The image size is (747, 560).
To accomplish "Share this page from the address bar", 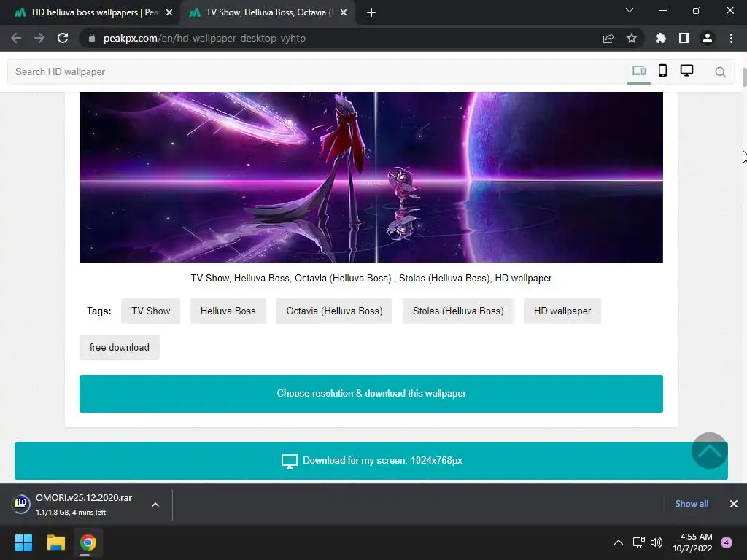I will coord(608,38).
